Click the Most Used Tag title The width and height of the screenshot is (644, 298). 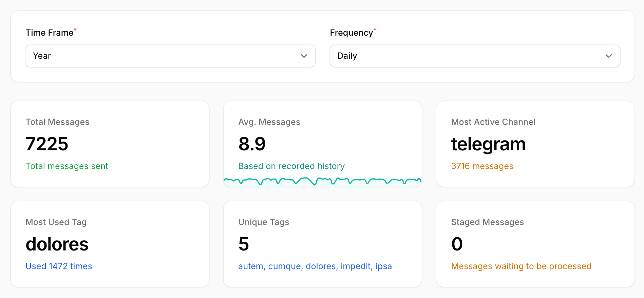point(56,222)
